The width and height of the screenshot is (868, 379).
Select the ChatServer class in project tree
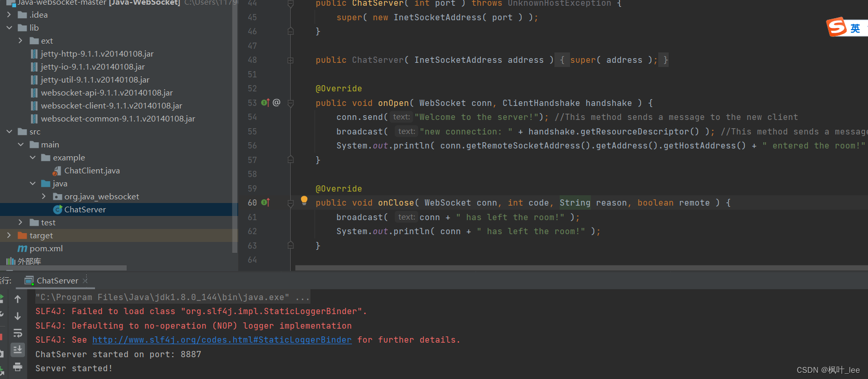(85, 209)
